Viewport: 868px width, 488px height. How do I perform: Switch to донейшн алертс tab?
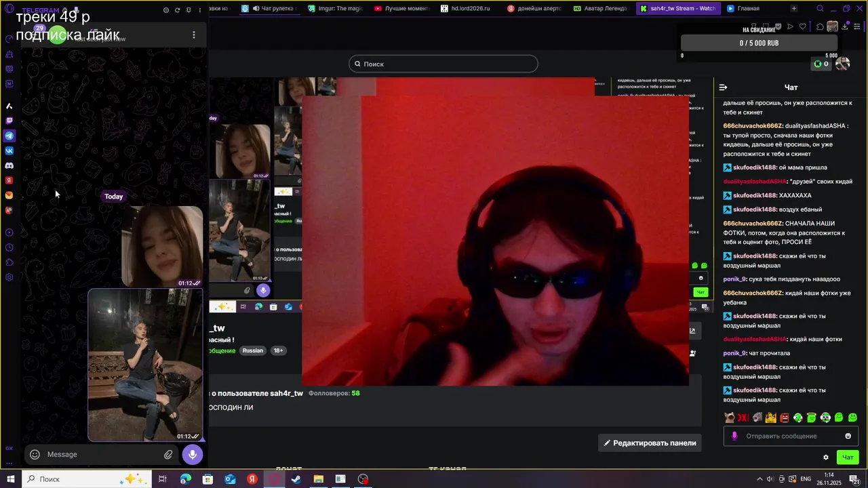point(534,9)
